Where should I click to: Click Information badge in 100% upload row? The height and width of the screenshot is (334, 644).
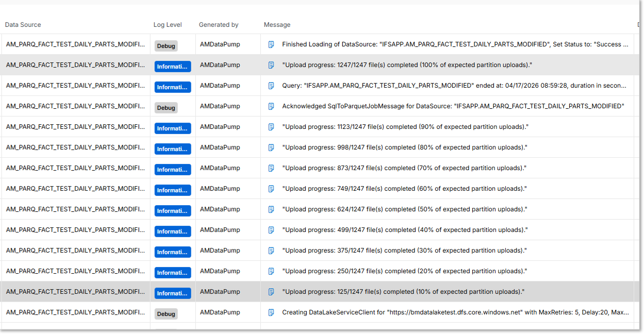pyautogui.click(x=173, y=66)
